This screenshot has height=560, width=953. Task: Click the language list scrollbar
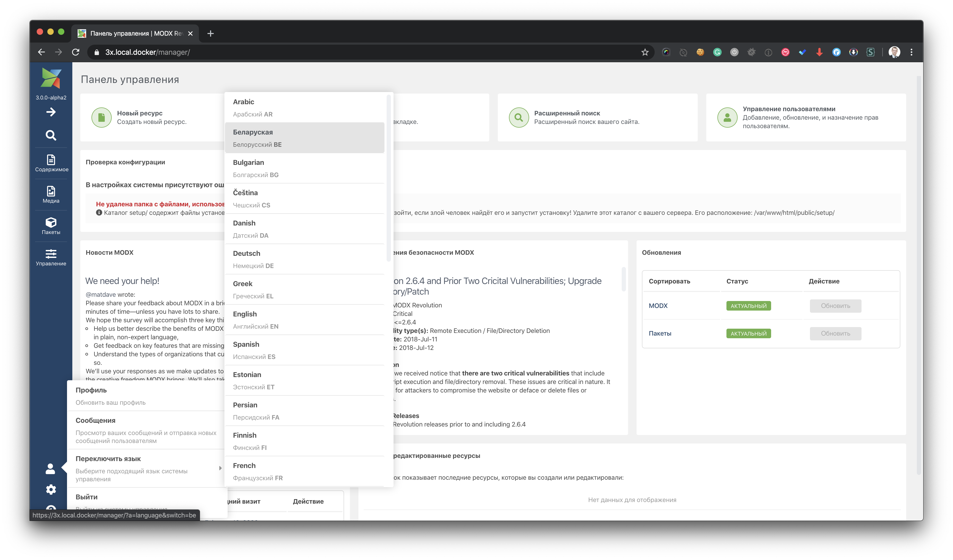(388, 178)
